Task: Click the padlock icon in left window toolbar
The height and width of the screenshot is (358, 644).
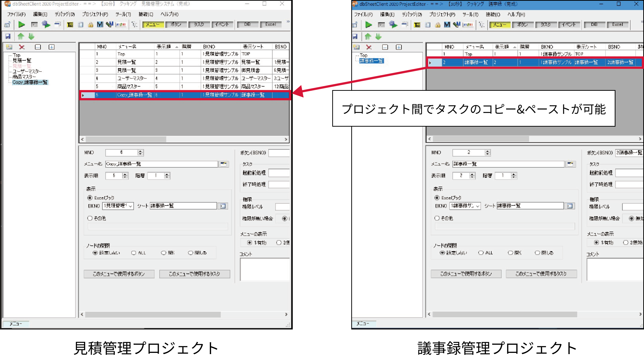Action: (x=91, y=24)
